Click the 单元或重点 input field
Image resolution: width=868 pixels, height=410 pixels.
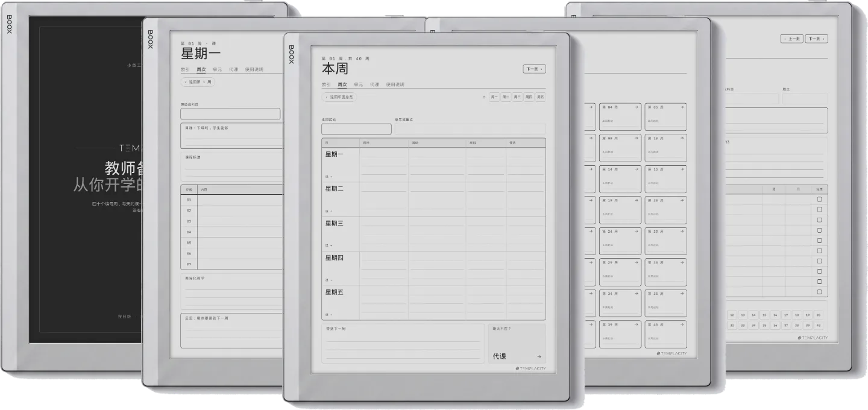click(x=470, y=129)
